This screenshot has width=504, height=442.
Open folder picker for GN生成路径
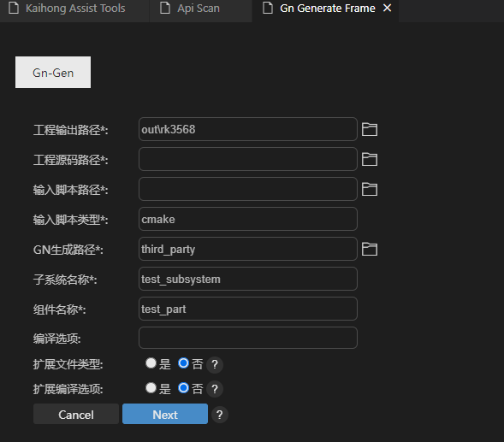click(370, 249)
